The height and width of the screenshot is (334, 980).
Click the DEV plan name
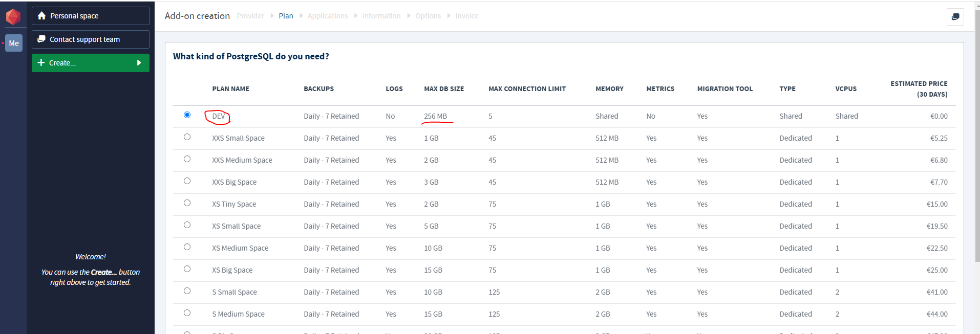[219, 116]
